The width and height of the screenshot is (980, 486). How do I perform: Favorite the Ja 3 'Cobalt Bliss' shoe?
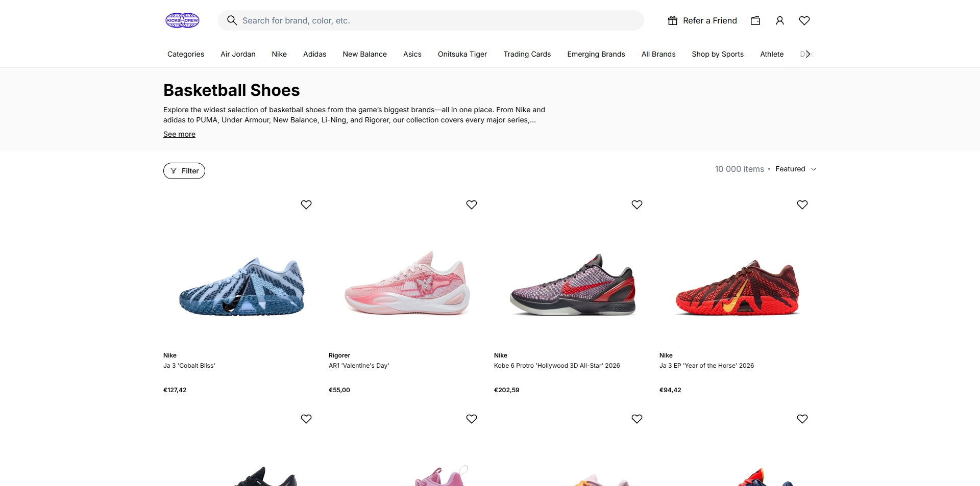(x=306, y=204)
